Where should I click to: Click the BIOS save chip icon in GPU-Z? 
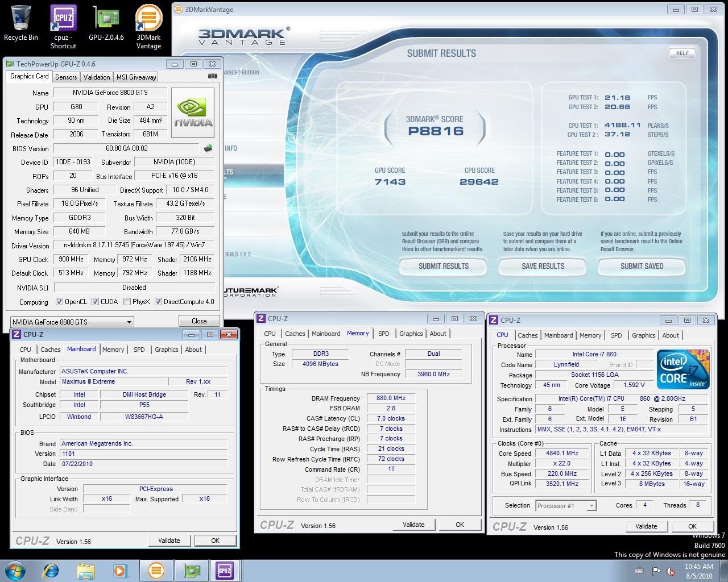click(209, 148)
